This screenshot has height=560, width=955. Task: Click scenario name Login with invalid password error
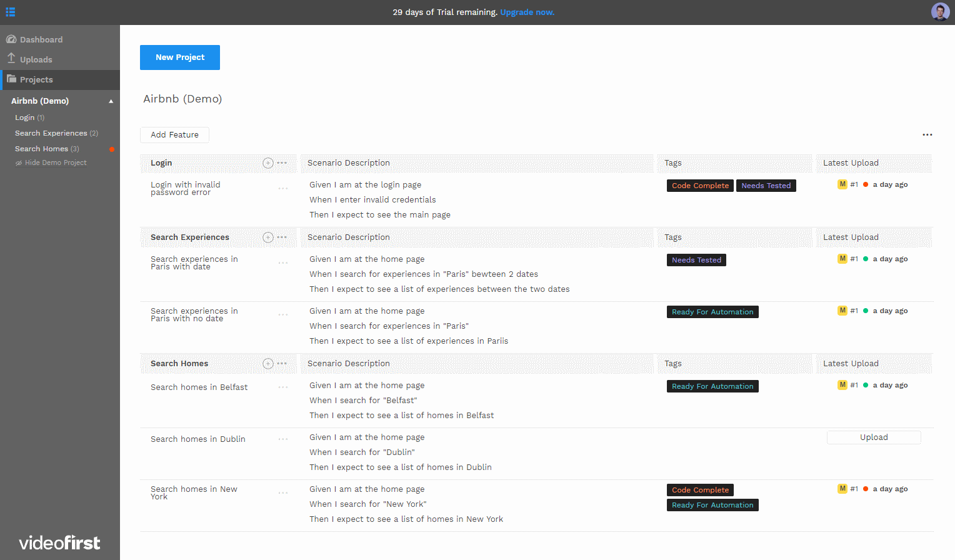point(186,188)
